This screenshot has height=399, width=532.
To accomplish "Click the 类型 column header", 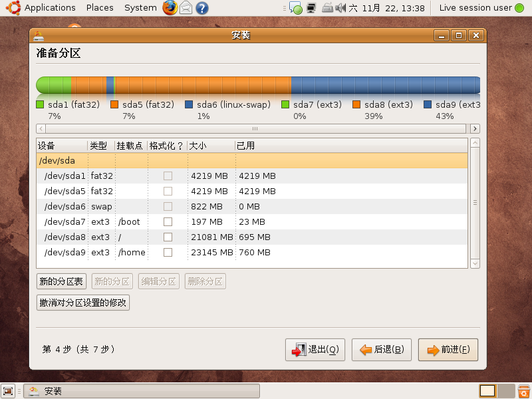I will tap(101, 146).
